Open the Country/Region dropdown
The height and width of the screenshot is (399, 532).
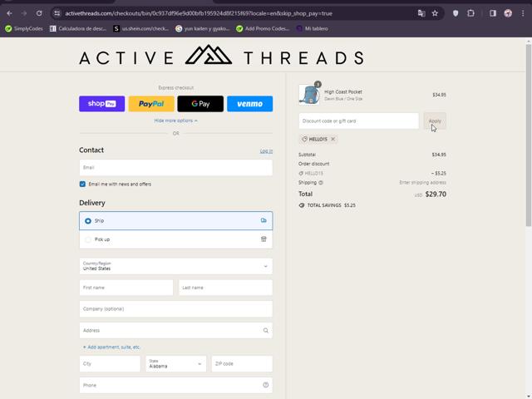point(175,266)
